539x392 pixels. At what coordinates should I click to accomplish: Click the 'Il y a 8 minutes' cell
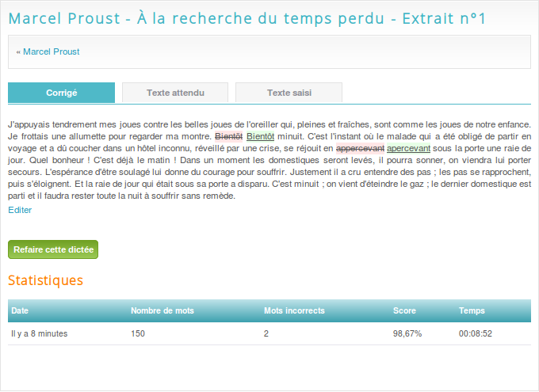click(39, 333)
